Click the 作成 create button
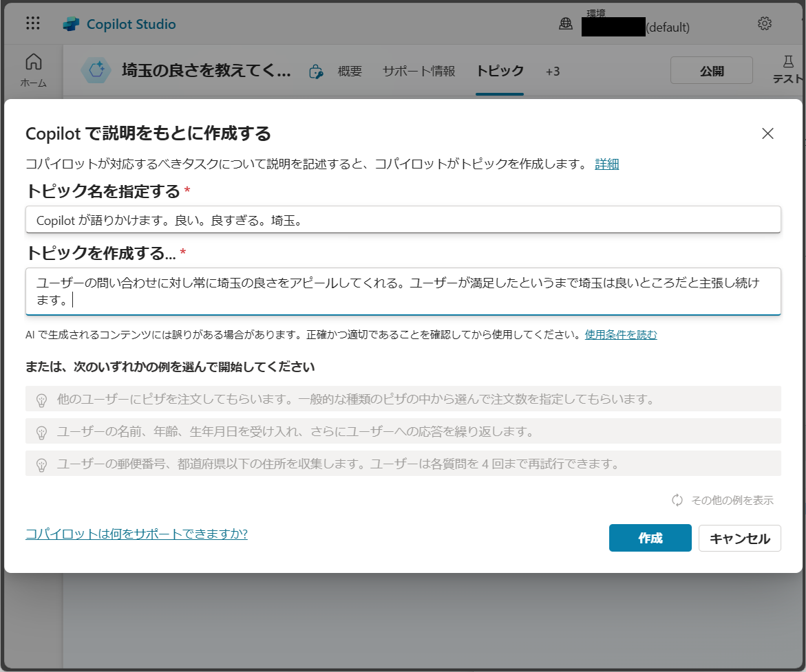The image size is (806, 672). click(650, 538)
